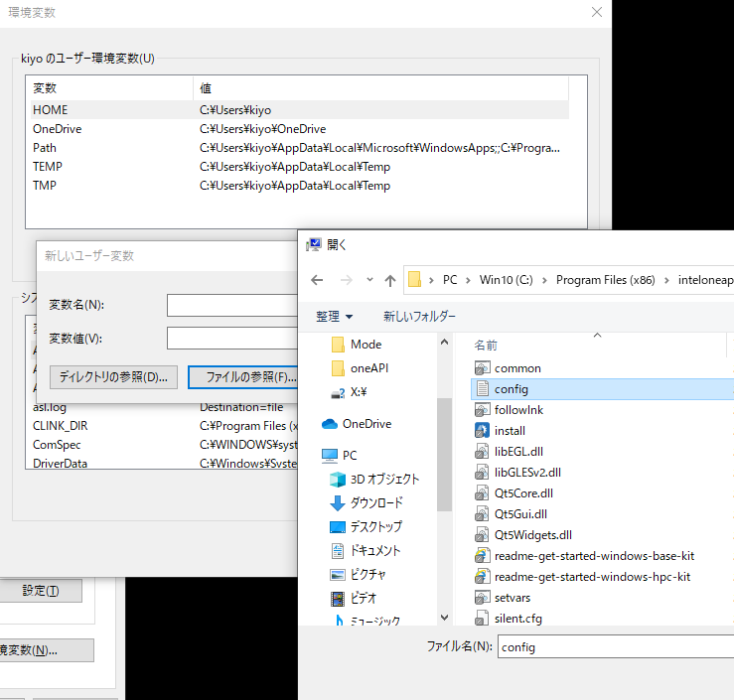
Task: Open the Mode folder in the sidebar
Action: [357, 345]
